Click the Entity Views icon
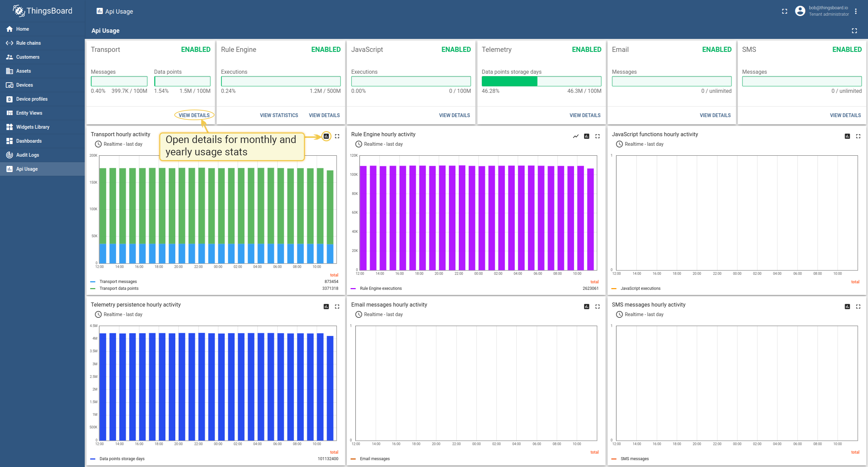The height and width of the screenshot is (467, 868). point(10,113)
